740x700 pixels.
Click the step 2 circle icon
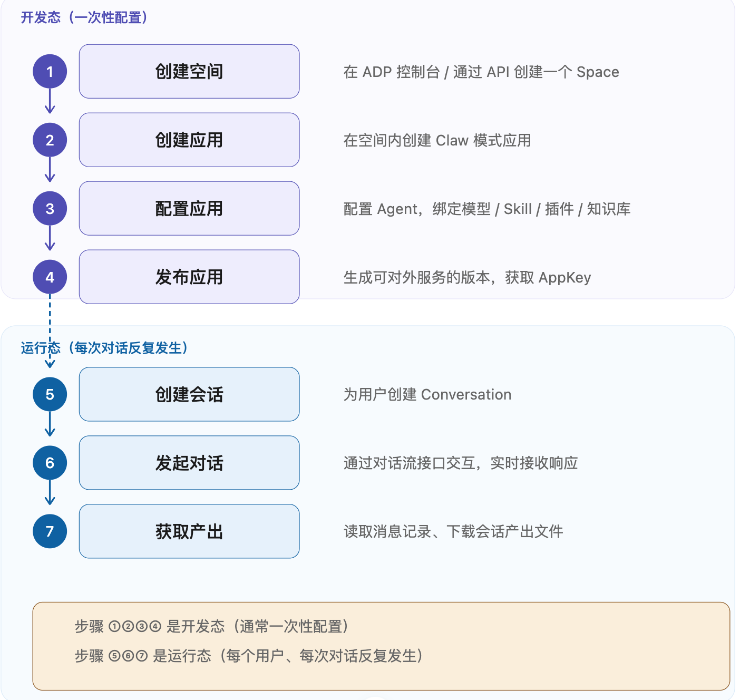(50, 140)
